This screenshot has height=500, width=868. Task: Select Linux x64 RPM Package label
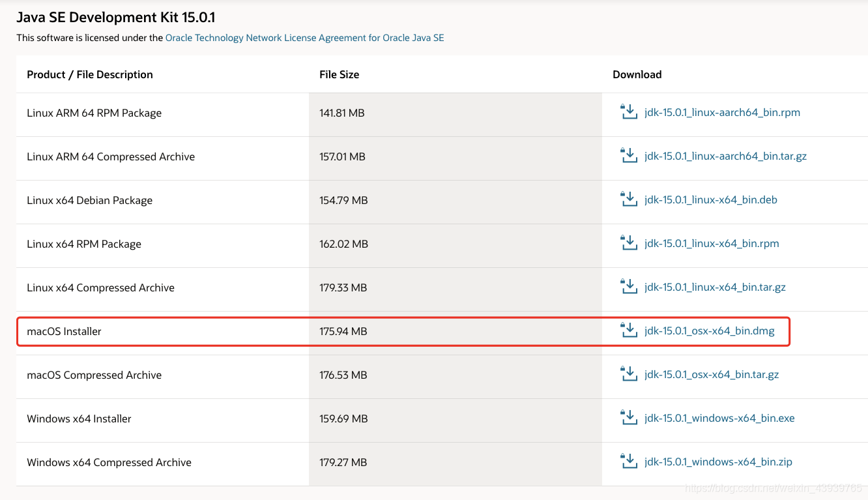coord(84,244)
